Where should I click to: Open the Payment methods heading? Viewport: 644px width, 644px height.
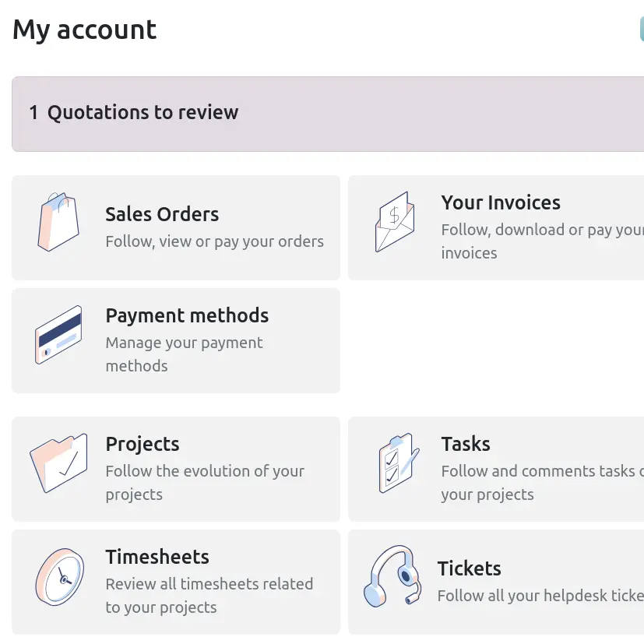(187, 315)
